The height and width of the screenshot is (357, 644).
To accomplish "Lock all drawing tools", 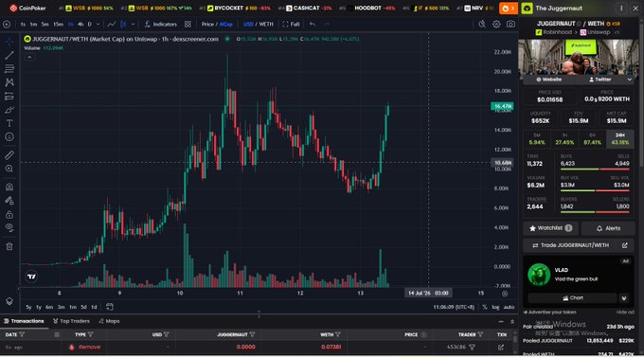I will click(9, 214).
